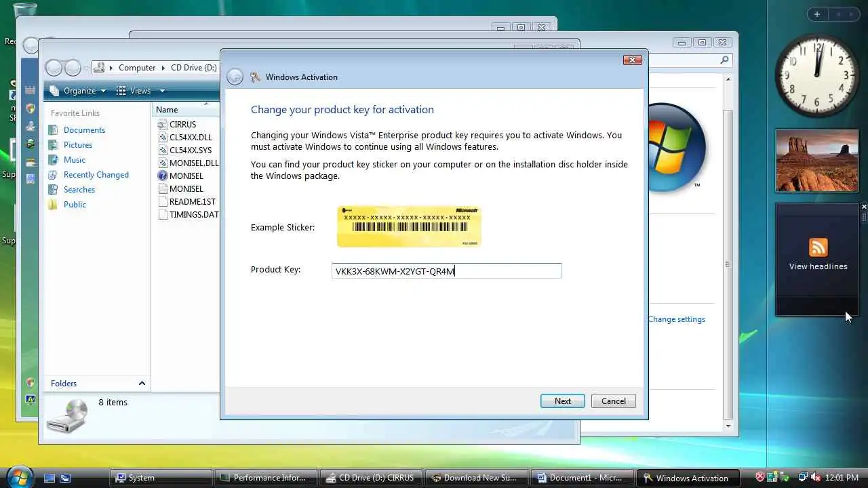Switch to the CD Drive (D:) CIRRUS taskbar button
The image size is (868, 488).
[372, 478]
